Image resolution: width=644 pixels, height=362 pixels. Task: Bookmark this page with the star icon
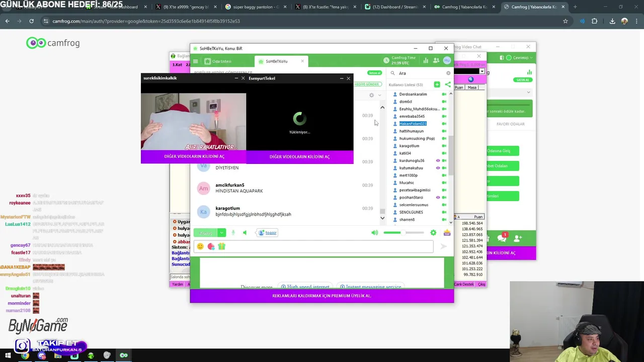click(x=566, y=21)
